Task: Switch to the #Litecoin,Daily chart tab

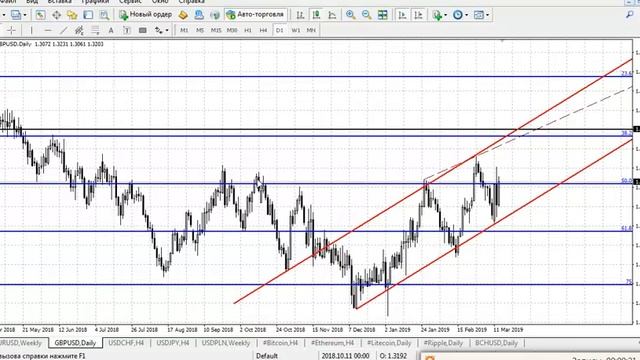Action: point(389,343)
